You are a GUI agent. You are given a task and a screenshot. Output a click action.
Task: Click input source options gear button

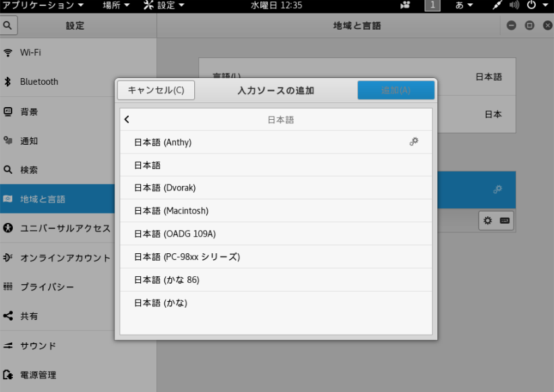tap(487, 221)
